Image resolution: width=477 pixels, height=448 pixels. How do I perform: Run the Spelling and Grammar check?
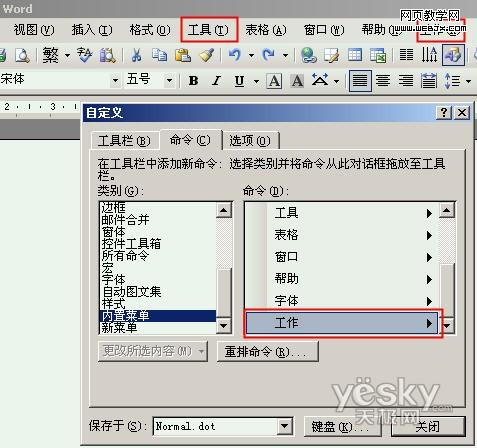click(x=84, y=55)
